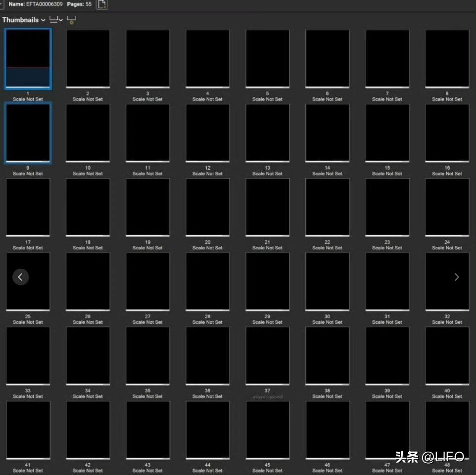The height and width of the screenshot is (475, 476).
Task: Select page 23 thumbnail
Action: 387,208
